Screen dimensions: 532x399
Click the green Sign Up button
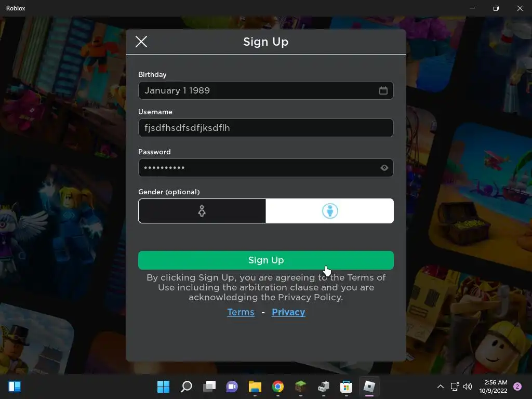point(265,260)
